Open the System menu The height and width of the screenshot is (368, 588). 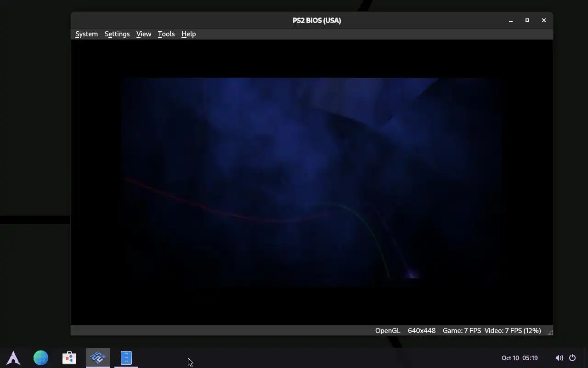click(86, 34)
